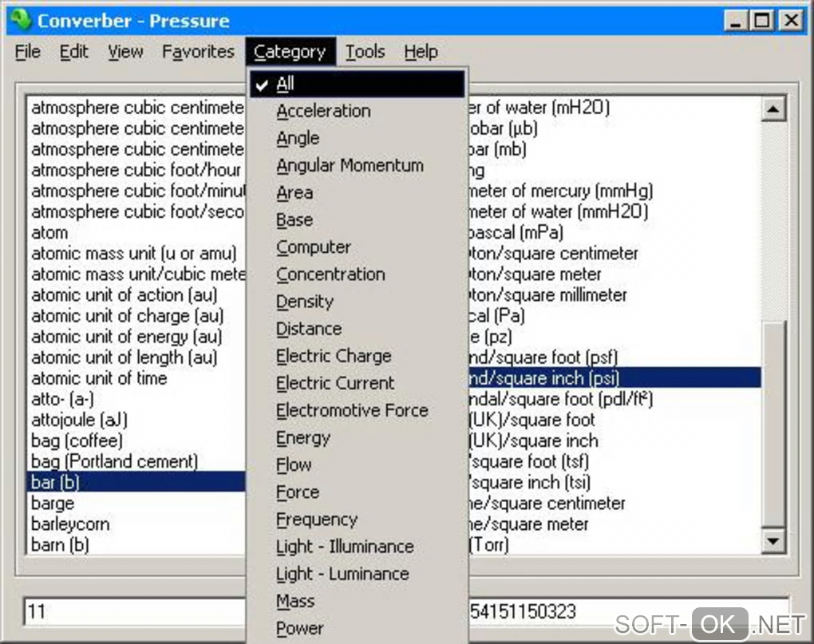The width and height of the screenshot is (814, 644).
Task: Choose Acceleration in Category menu
Action: coord(358,111)
